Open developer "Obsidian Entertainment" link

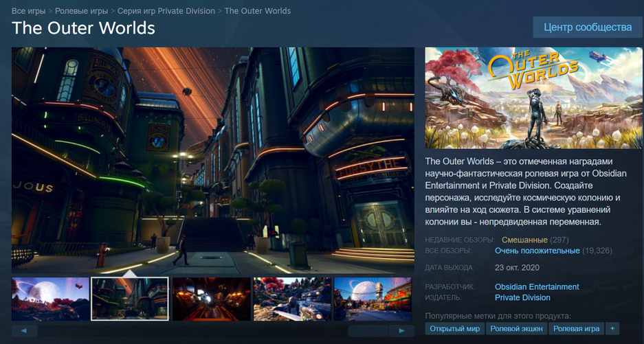pyautogui.click(x=537, y=286)
